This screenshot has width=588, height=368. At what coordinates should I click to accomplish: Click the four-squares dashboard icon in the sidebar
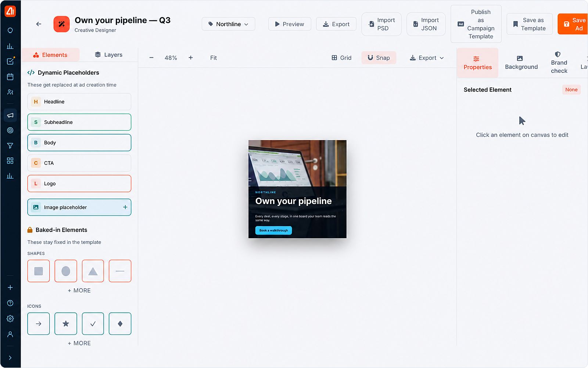coord(10,161)
